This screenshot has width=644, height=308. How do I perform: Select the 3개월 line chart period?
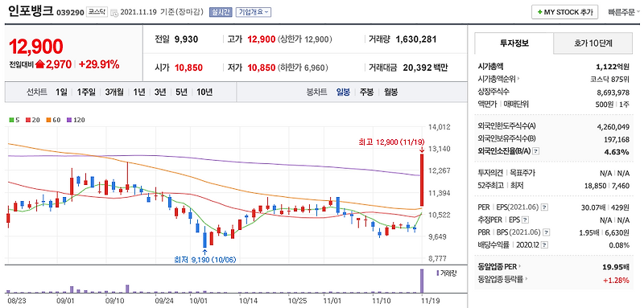[x=114, y=92]
